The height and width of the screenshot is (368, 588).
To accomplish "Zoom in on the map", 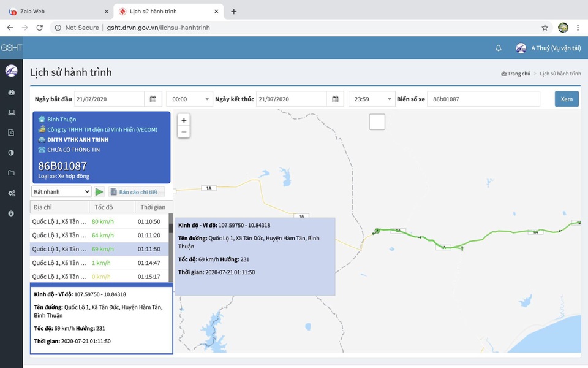I will pos(184,120).
